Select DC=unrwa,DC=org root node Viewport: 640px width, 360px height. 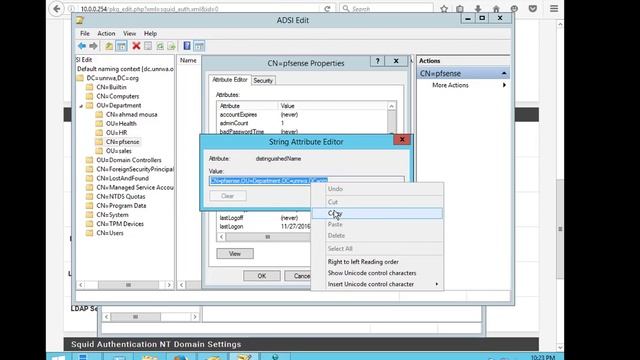(x=112, y=78)
